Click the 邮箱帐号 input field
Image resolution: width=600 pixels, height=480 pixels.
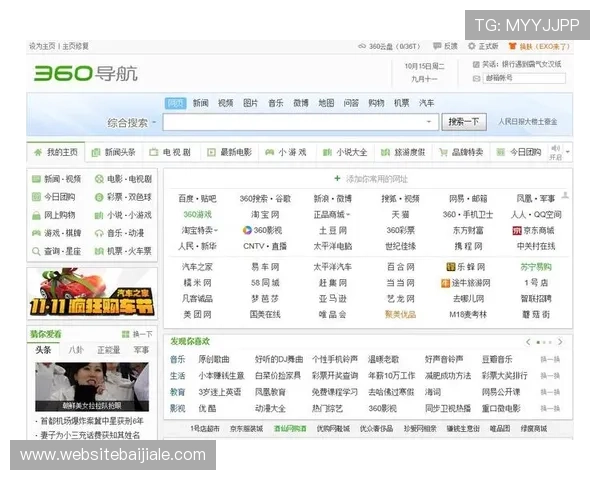(524, 78)
